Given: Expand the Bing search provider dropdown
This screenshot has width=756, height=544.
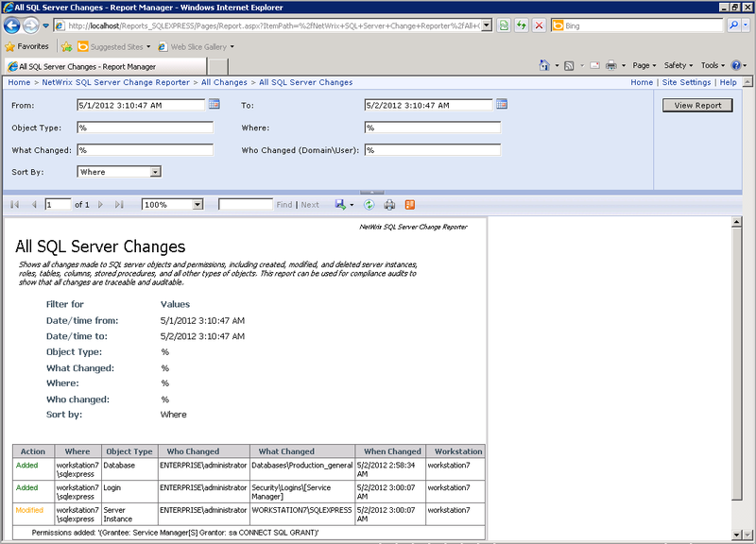Looking at the screenshot, I should [x=745, y=26].
